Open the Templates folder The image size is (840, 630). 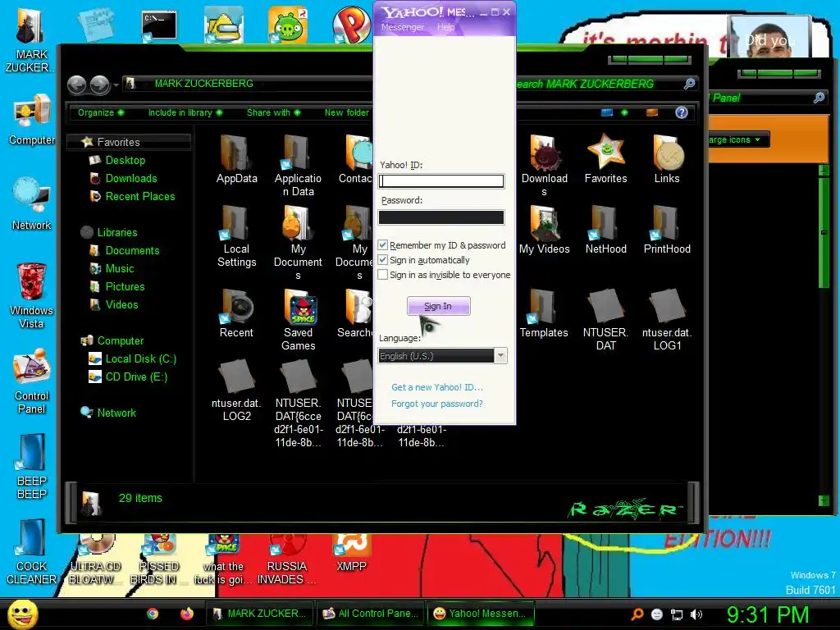click(x=544, y=313)
